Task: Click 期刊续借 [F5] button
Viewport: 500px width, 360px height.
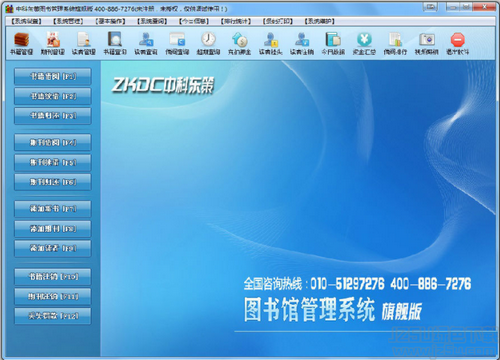Action: tap(53, 163)
